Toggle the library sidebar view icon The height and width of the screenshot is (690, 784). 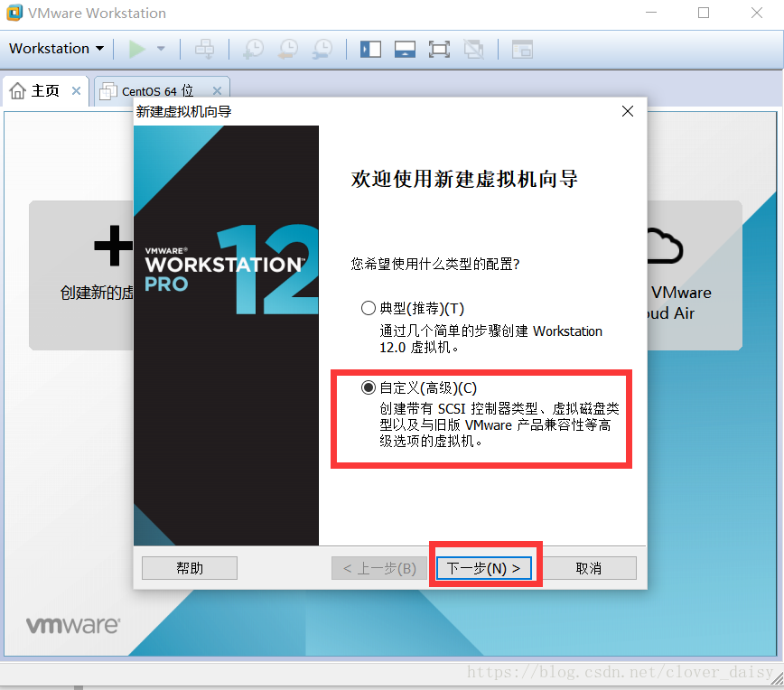[x=370, y=49]
